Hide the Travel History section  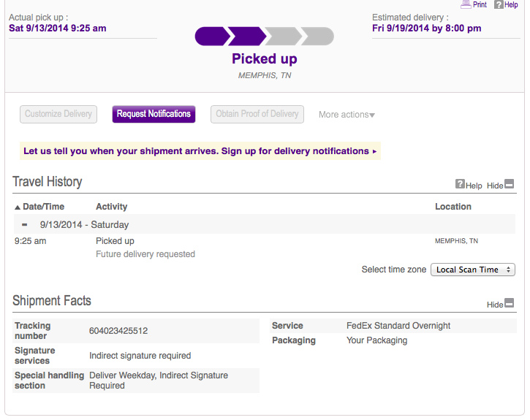495,186
